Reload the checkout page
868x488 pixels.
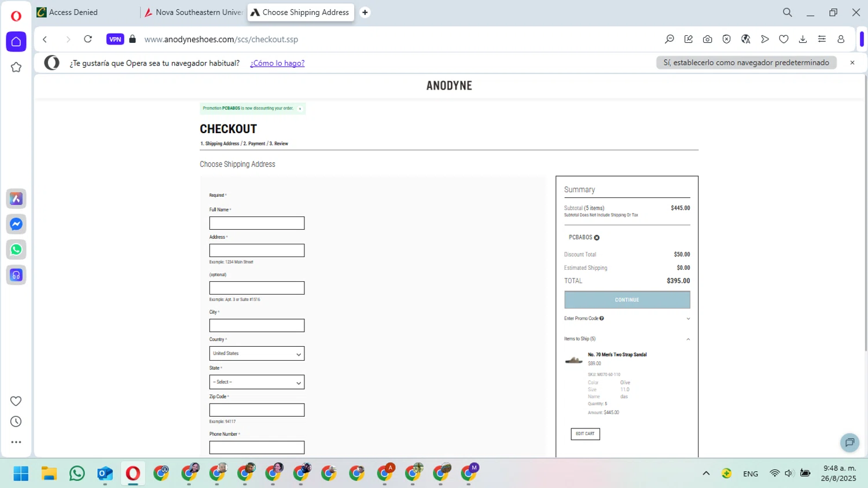coord(88,39)
